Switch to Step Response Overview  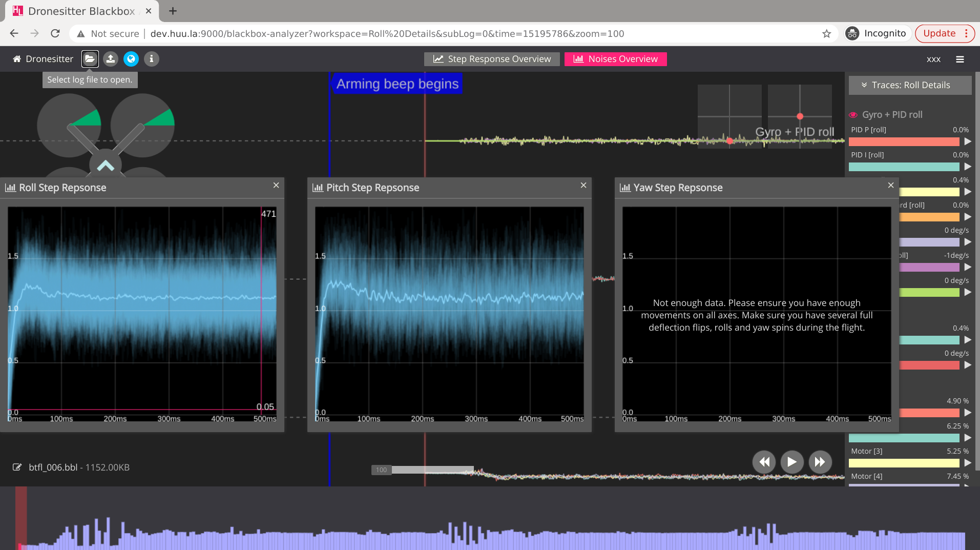click(492, 59)
